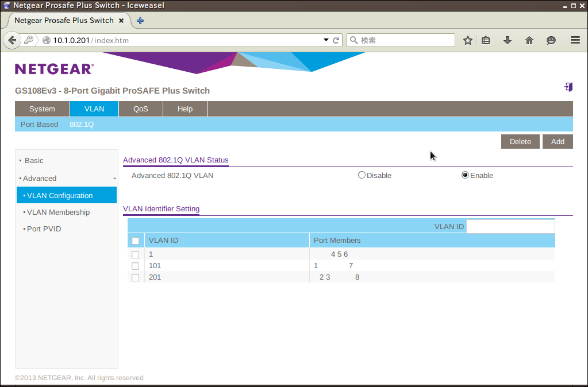Click port members '4 5 6' of VLAN 1

pos(339,254)
